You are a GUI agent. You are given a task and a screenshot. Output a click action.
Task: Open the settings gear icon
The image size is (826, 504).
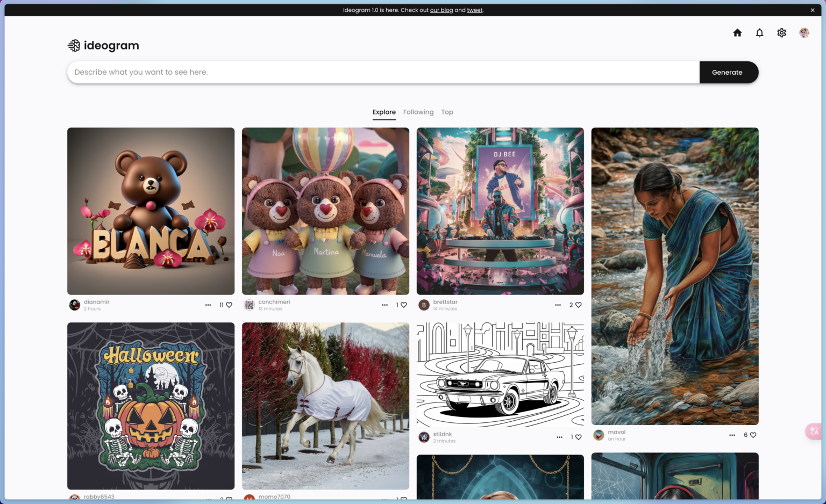pos(781,33)
